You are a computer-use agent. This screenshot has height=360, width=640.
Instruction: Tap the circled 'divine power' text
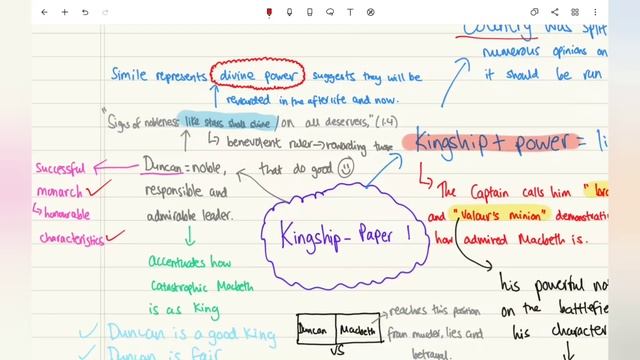(x=258, y=74)
